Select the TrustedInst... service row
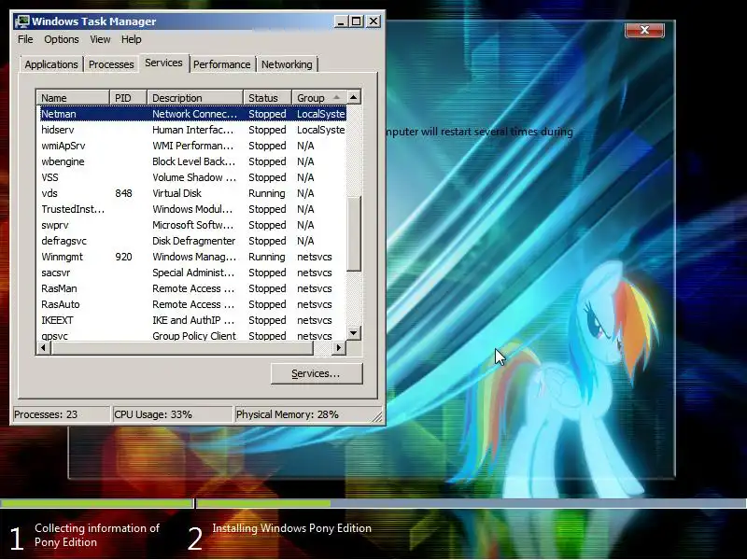The image size is (747, 560). [x=192, y=209]
